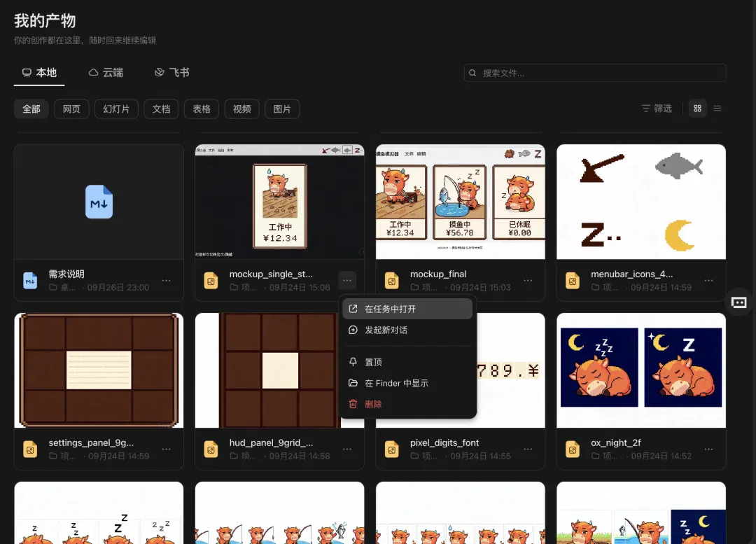
Task: Select the 文档 filter chip
Action: click(x=161, y=109)
